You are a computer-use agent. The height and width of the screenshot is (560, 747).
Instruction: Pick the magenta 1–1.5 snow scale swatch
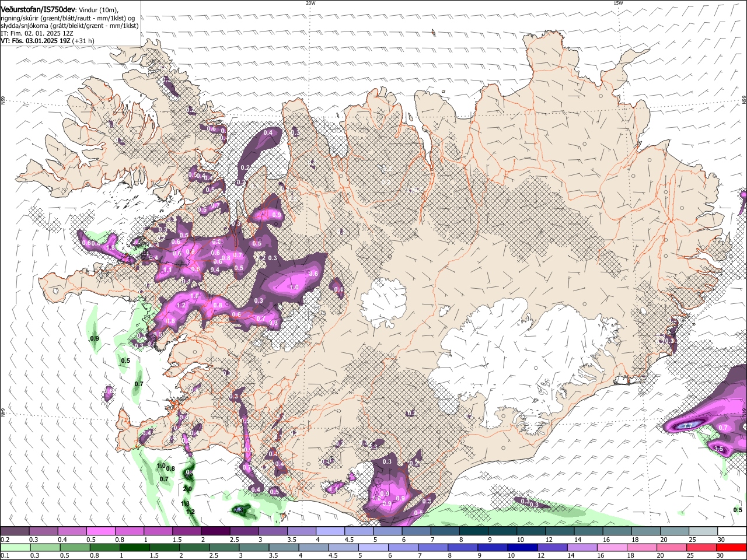click(158, 531)
